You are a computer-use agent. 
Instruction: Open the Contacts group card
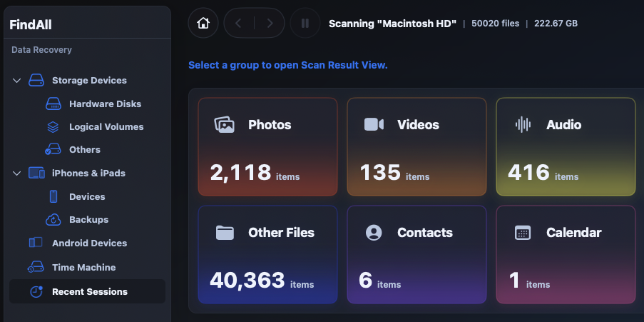pyautogui.click(x=417, y=255)
